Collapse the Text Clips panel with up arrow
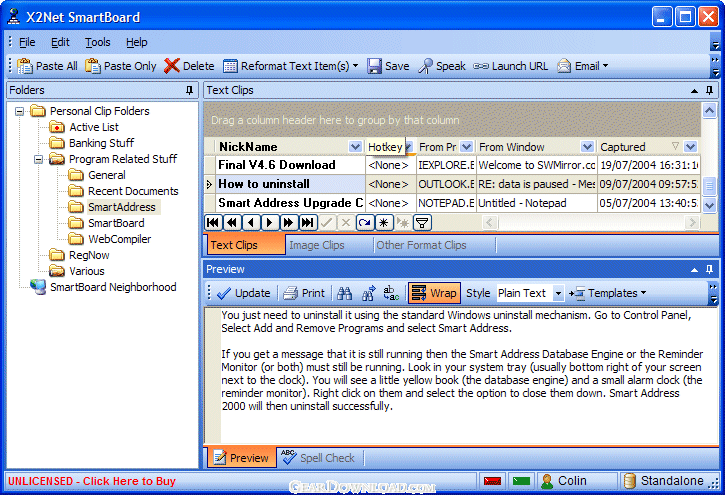 click(694, 91)
